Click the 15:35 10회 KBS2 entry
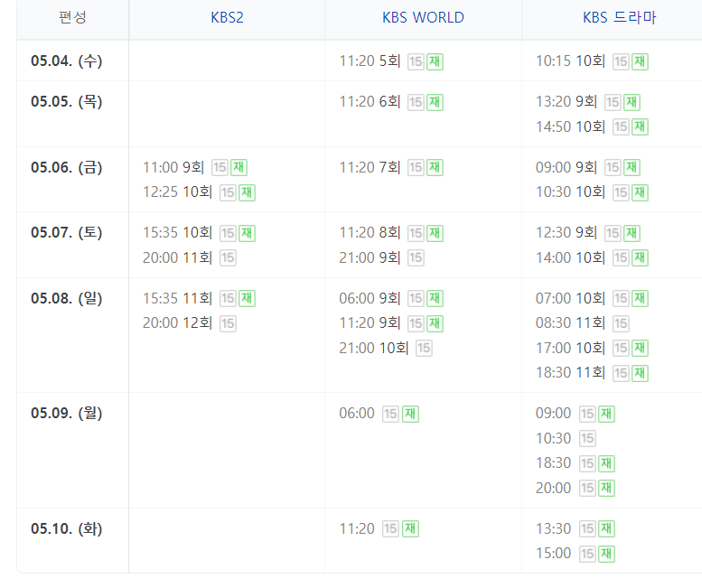This screenshot has width=702, height=588. coord(177,233)
